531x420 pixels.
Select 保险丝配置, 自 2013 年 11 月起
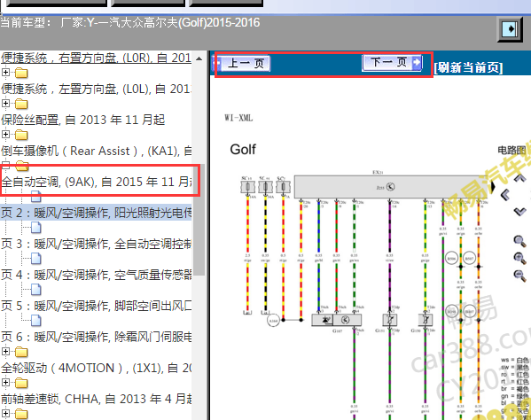pos(82,120)
